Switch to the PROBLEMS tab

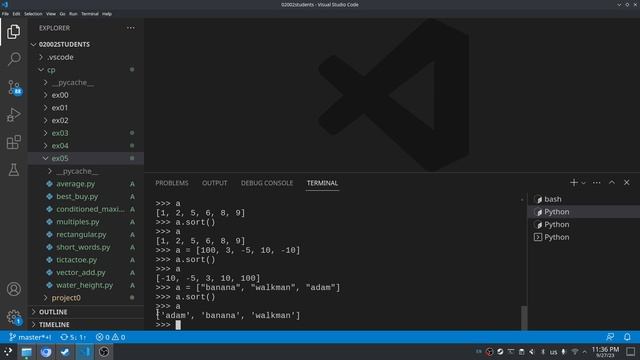pos(172,183)
